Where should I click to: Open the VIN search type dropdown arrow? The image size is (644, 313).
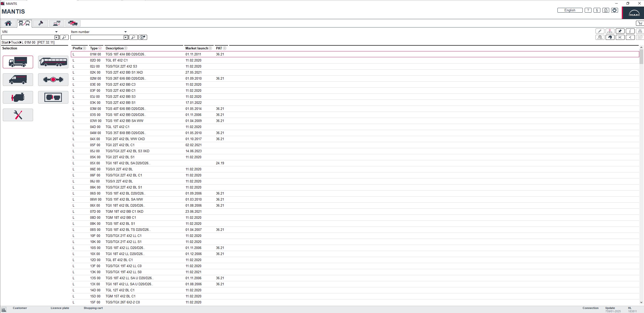[x=56, y=32]
